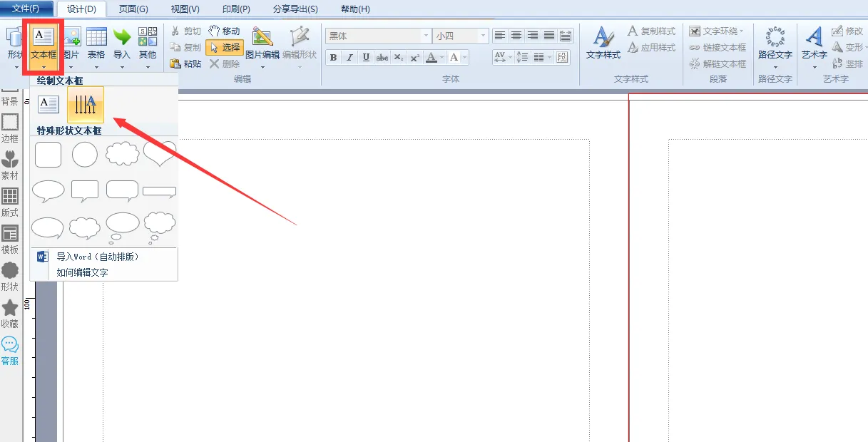Image resolution: width=868 pixels, height=442 pixels.
Task: Toggle subscript formatting
Action: click(x=399, y=58)
